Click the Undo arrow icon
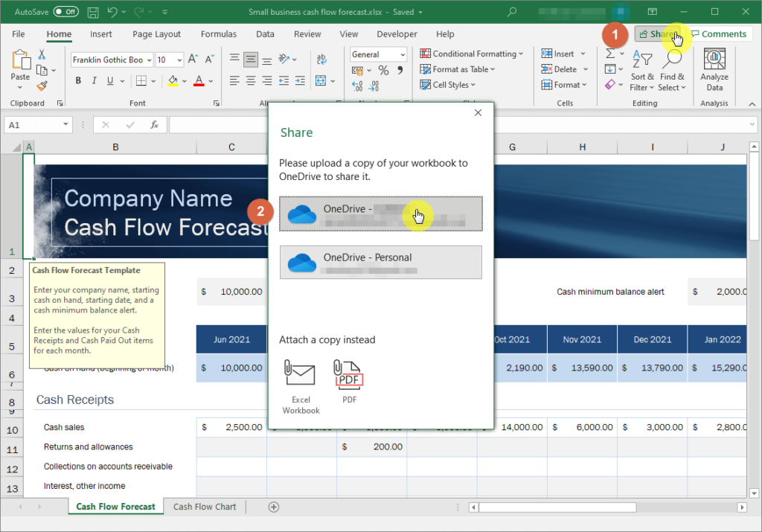Screen dimensions: 762x532 [112, 12]
